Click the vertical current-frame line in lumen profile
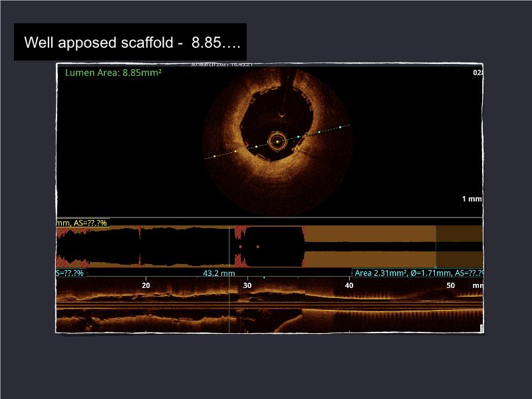 [x=229, y=246]
